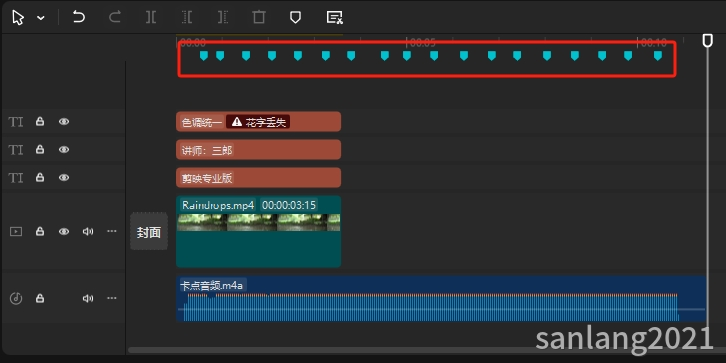Mute the 卡点音频.m4a audio track speaker
The height and width of the screenshot is (363, 726).
88,299
